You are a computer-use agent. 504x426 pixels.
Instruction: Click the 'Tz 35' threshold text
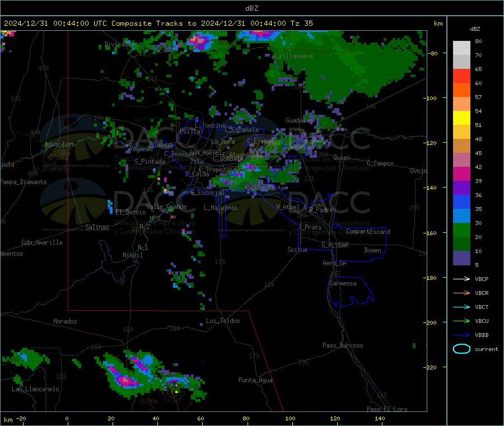point(301,24)
